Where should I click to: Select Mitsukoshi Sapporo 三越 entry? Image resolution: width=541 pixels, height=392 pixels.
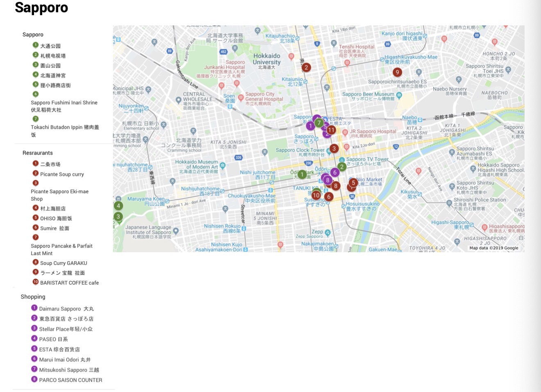pos(69,370)
